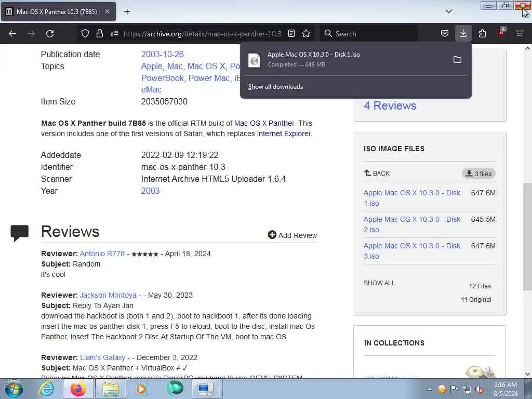Open the network tray icon
The image size is (532, 399).
click(467, 389)
